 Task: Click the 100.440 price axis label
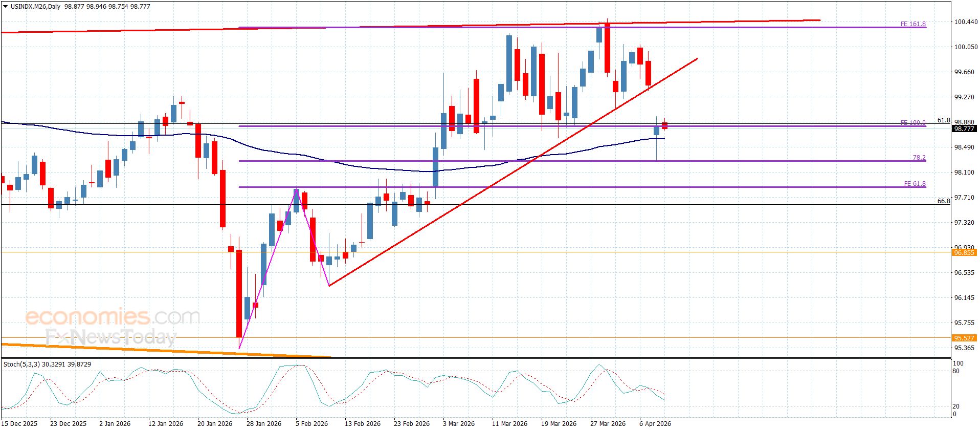click(965, 22)
